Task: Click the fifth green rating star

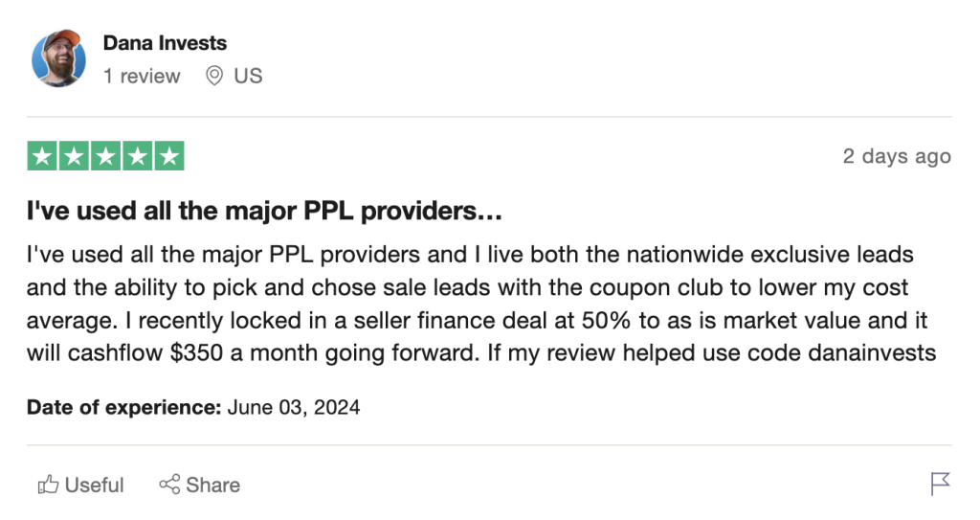Action: tap(168, 156)
